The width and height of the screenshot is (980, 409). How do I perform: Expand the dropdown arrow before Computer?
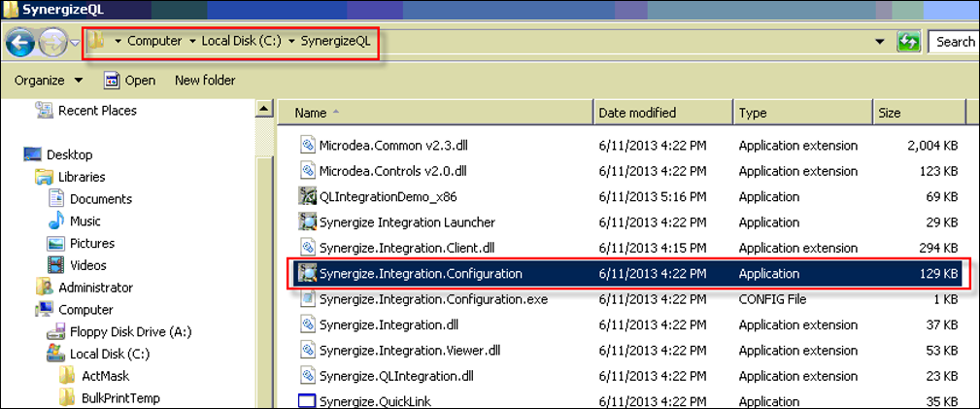coord(118,42)
